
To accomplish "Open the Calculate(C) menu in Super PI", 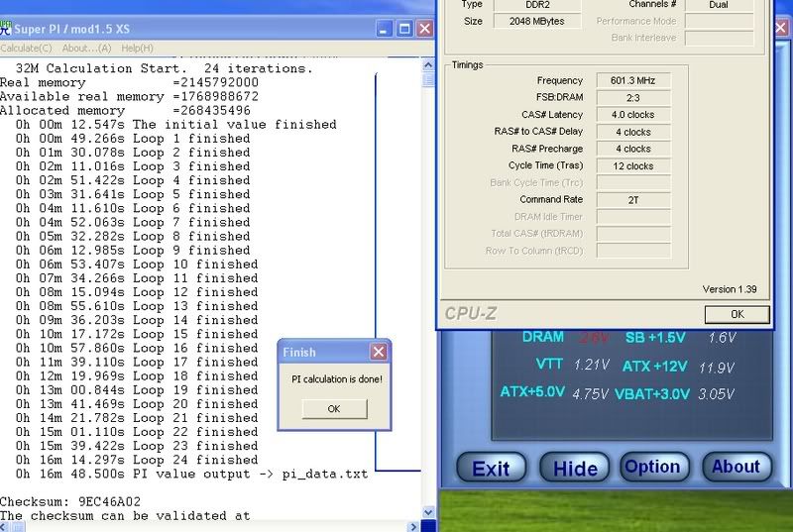I will point(26,48).
